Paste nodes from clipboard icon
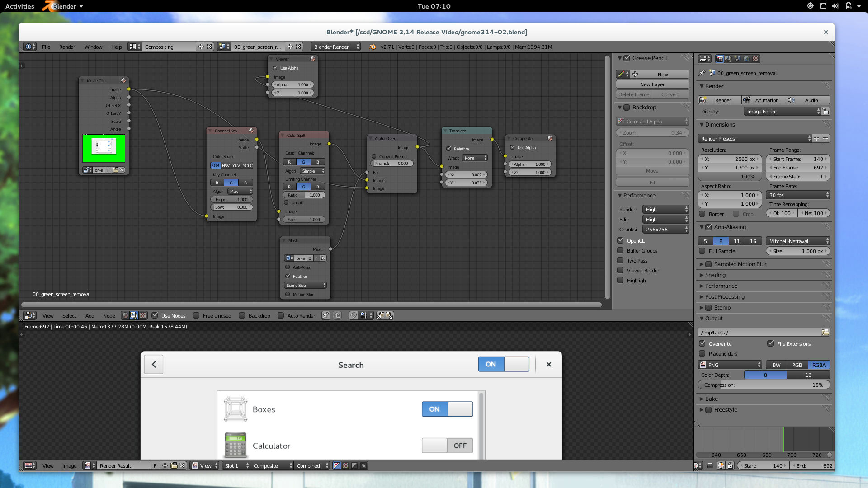Image resolution: width=868 pixels, height=488 pixels. coord(390,315)
